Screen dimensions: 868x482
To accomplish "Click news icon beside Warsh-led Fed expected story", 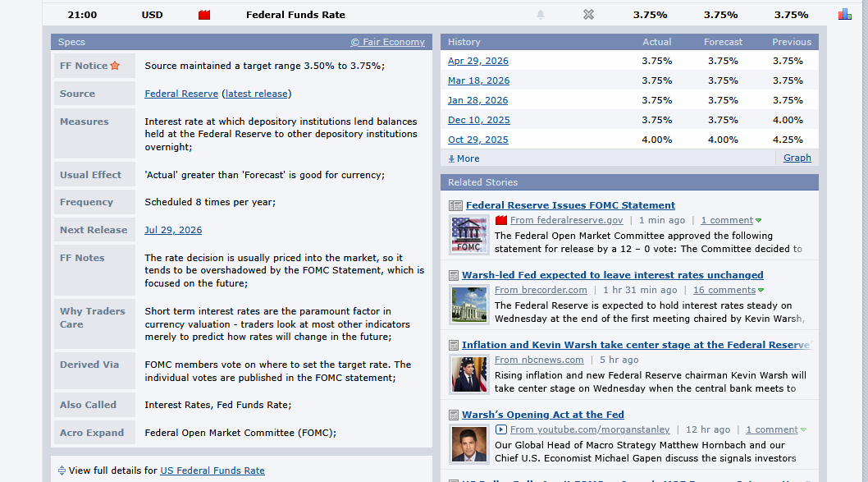I will tap(454, 275).
